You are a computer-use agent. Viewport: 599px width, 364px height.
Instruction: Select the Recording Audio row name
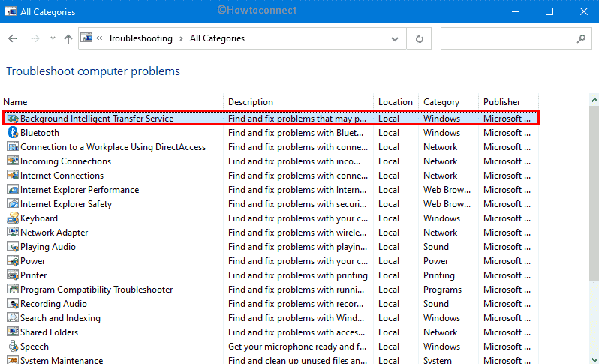click(x=53, y=304)
